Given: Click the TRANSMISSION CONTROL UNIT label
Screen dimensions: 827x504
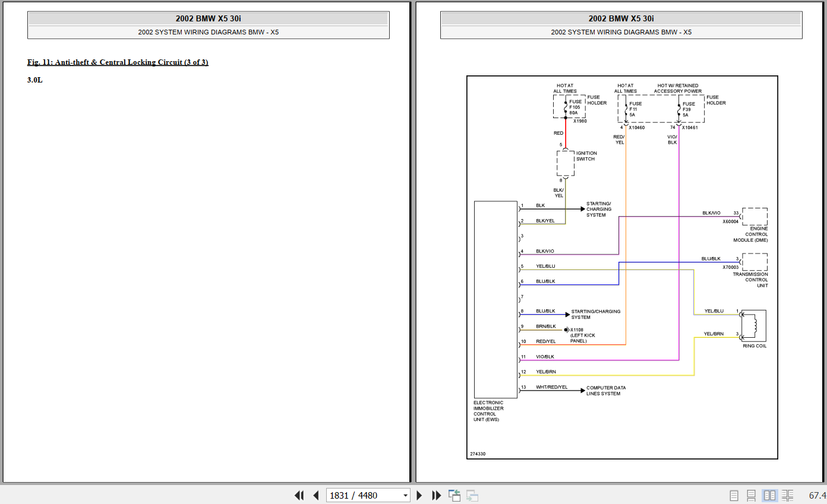Looking at the screenshot, I should click(x=750, y=280).
